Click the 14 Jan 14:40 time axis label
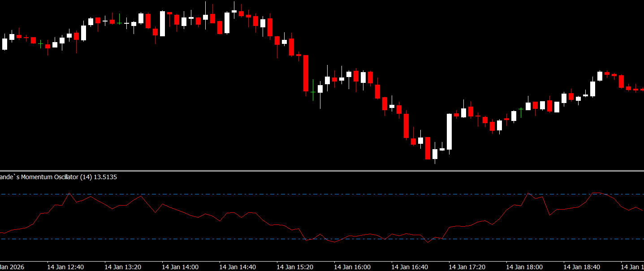Screen dimensions: 644x271 [x=238, y=267]
